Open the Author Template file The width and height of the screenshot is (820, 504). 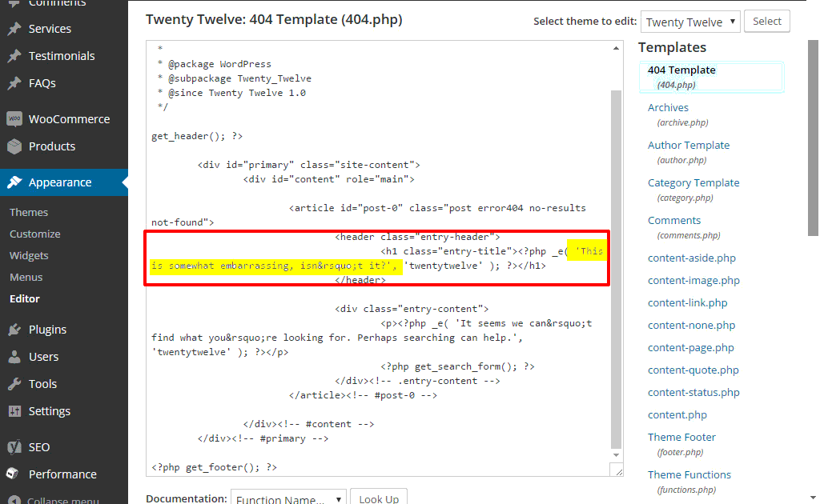click(x=688, y=145)
